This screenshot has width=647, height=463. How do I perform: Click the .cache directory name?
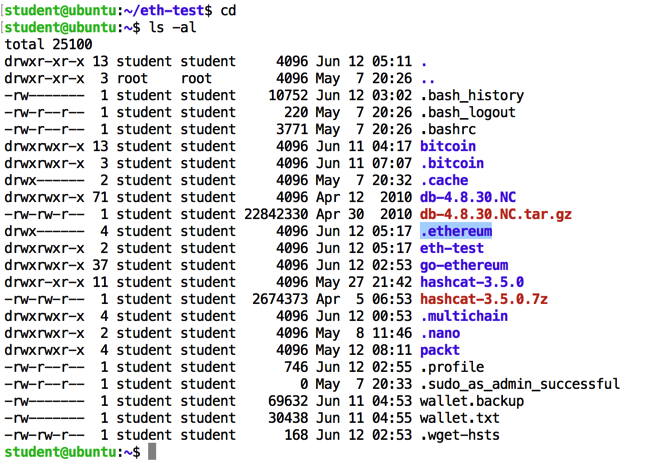[444, 180]
